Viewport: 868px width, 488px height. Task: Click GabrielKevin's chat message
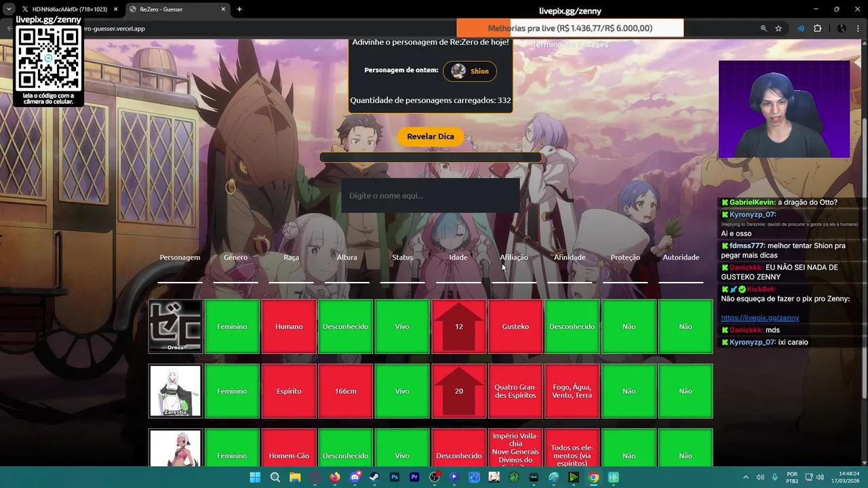coord(780,203)
